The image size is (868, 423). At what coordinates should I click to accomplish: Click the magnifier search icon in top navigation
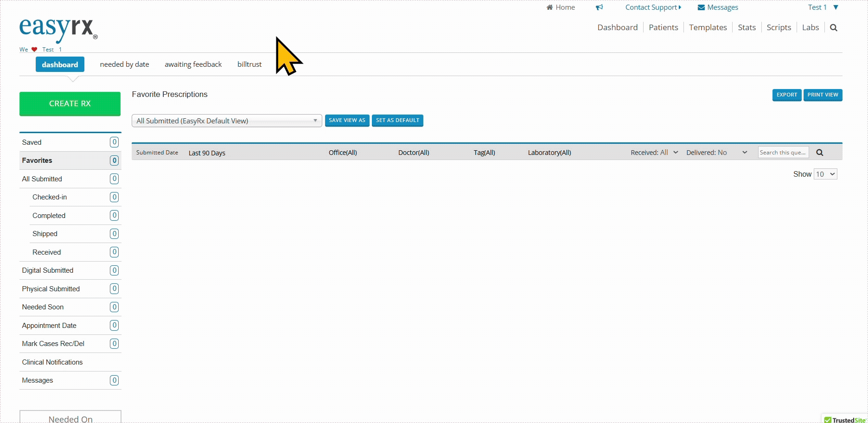pos(833,28)
